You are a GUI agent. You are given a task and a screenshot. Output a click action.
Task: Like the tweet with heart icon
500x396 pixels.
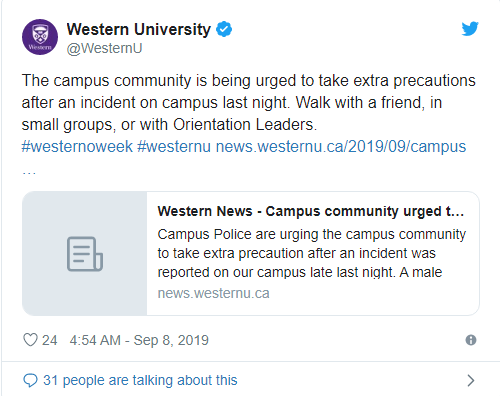coord(30,340)
